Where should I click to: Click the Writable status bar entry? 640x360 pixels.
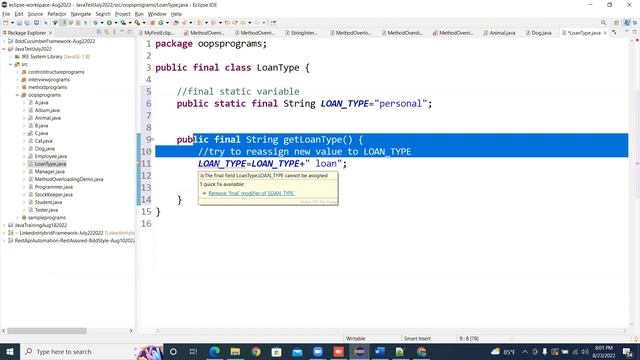(x=356, y=338)
